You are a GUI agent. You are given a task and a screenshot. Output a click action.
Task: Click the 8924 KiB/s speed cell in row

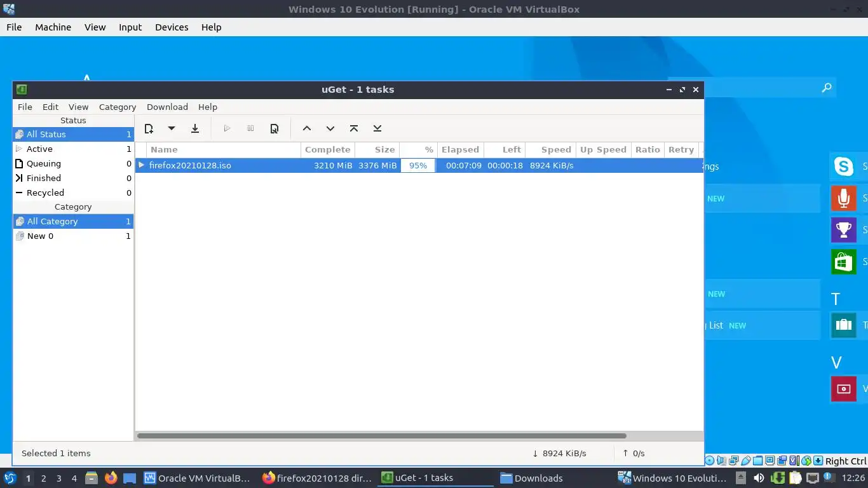[552, 165]
